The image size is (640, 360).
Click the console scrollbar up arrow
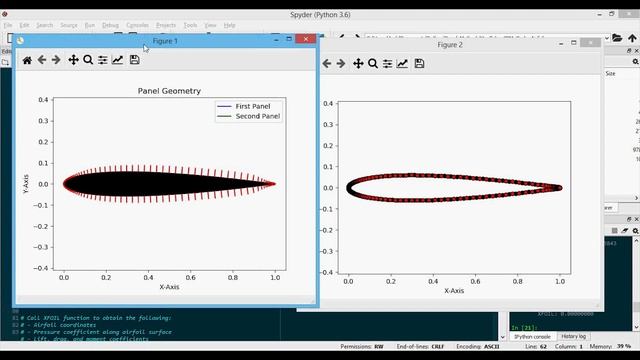point(636,241)
